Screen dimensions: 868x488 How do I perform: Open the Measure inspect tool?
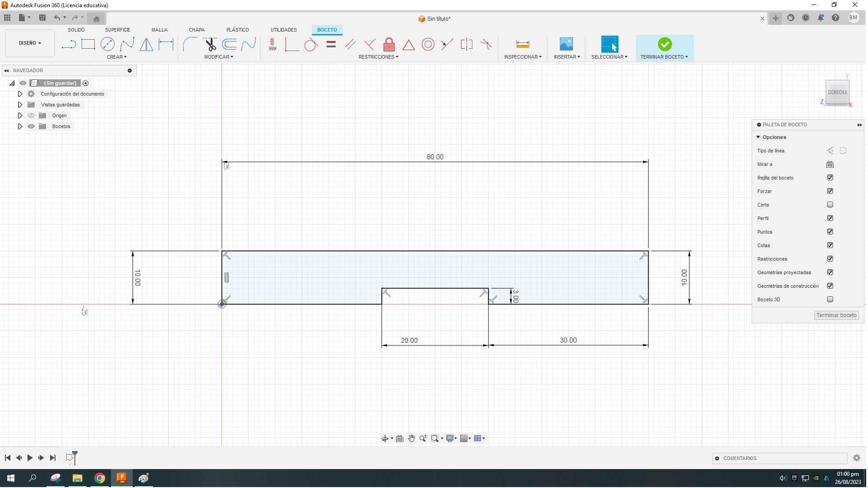(x=523, y=44)
